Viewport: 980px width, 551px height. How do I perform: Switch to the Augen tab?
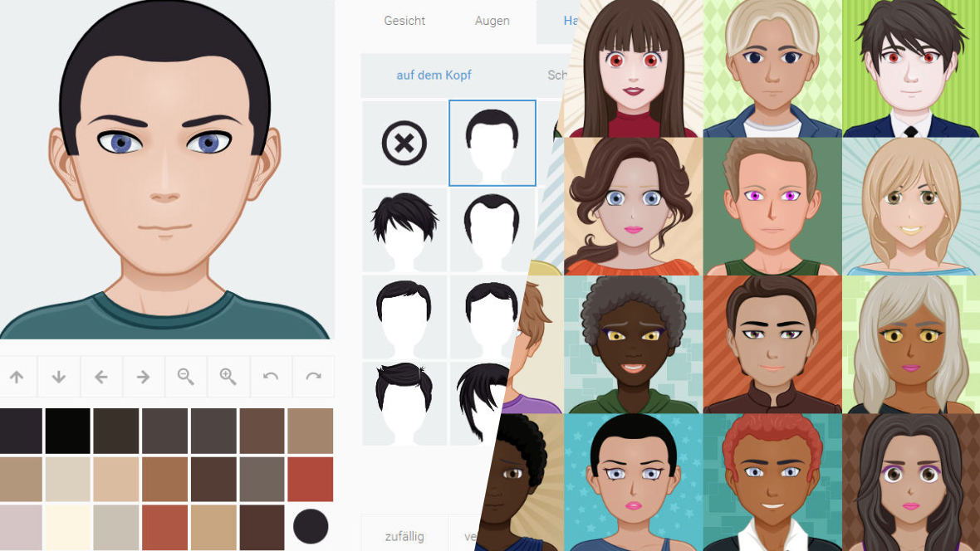click(x=492, y=21)
